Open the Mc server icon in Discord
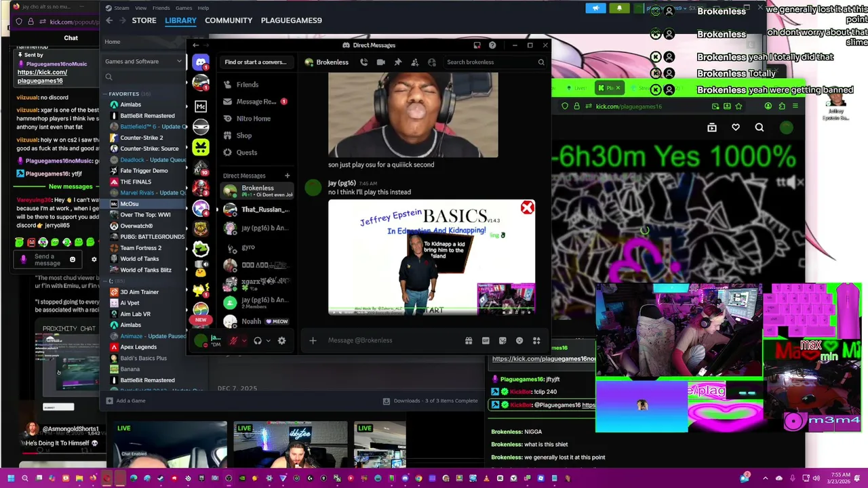Screen dimensions: 868x488 tap(201, 106)
